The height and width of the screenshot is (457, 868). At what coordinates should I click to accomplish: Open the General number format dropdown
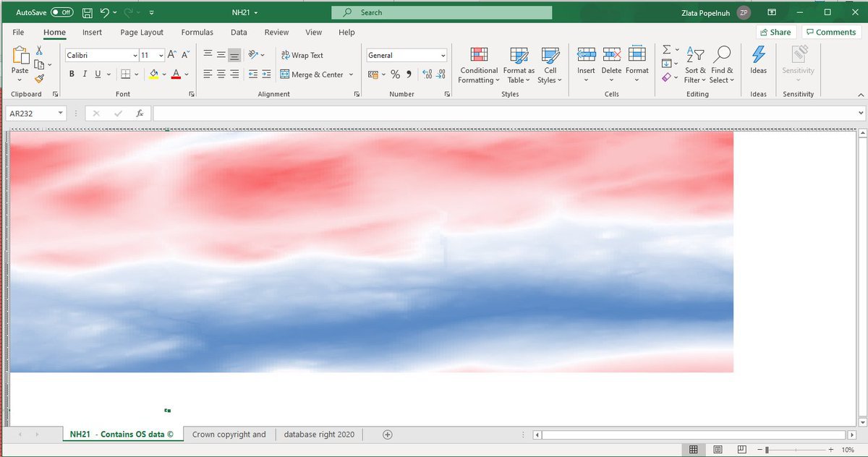click(443, 56)
